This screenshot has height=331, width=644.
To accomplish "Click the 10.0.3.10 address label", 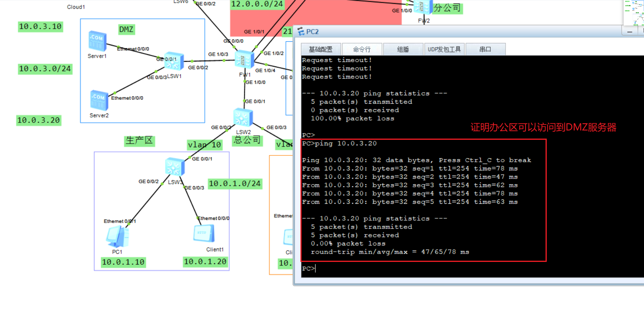I will pos(40,26).
